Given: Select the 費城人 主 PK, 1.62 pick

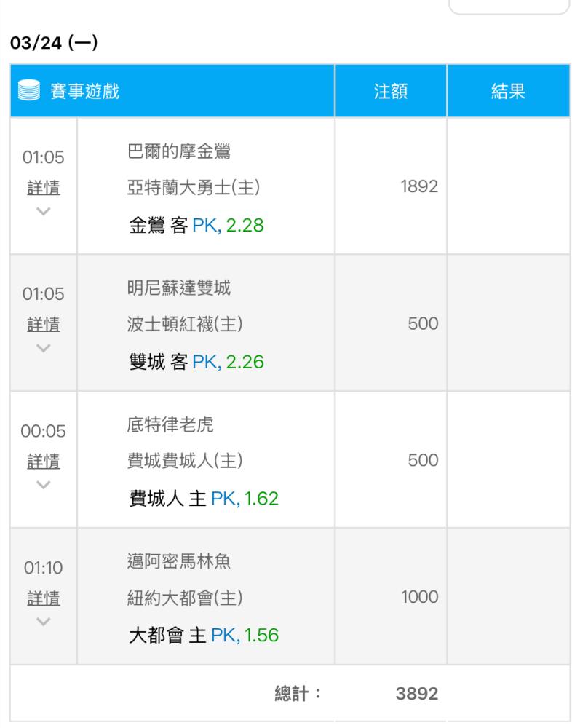Looking at the screenshot, I should [204, 499].
